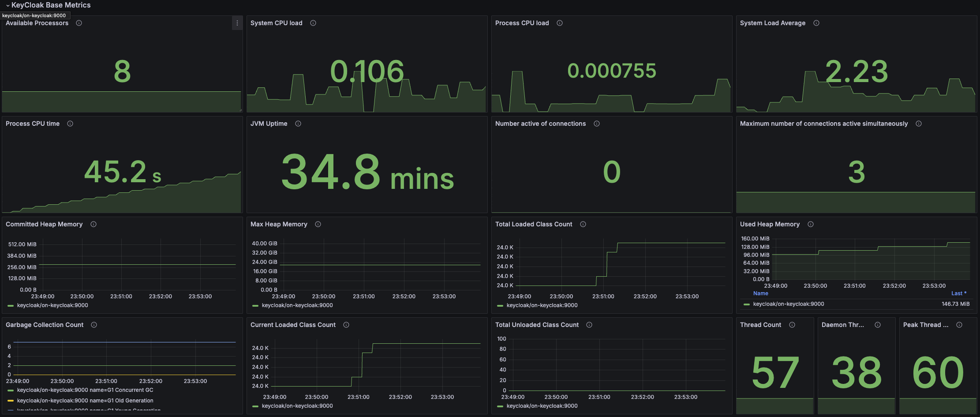
Task: Open the System CPU load panel info tooltip
Action: [x=313, y=23]
